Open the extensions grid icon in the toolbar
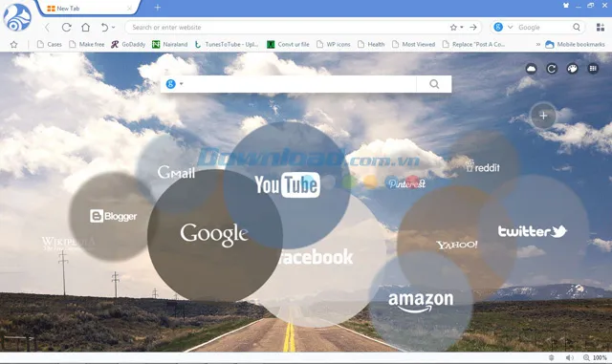This screenshot has height=364, width=612. tap(601, 28)
